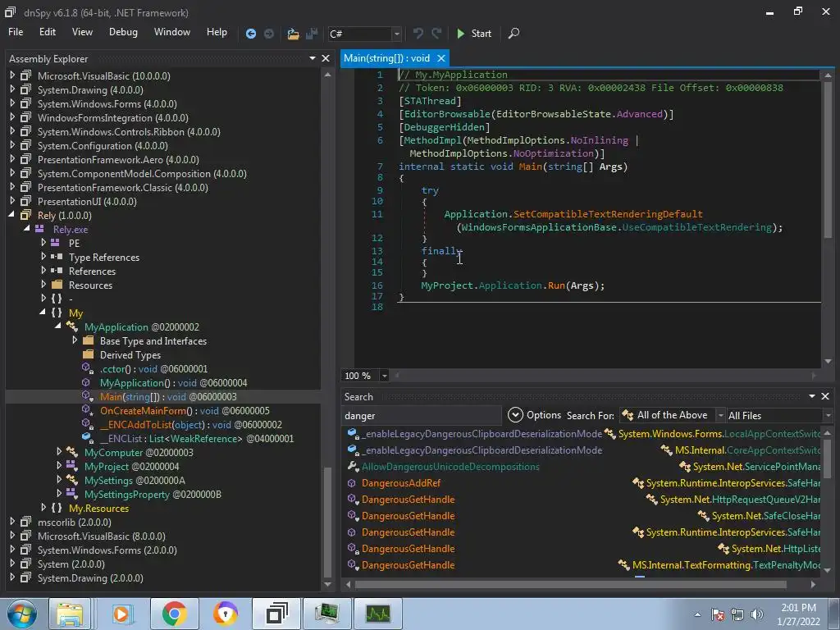Open the View menu
This screenshot has height=630, width=840.
(82, 32)
